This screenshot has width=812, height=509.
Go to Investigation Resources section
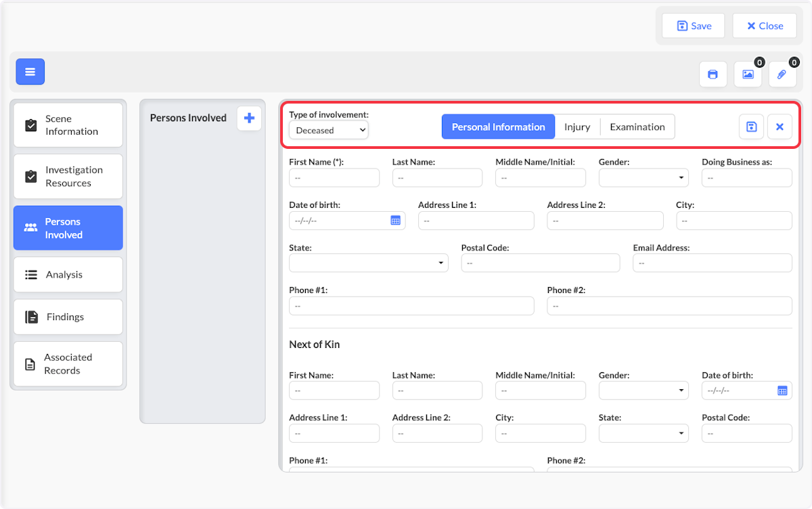coord(68,177)
